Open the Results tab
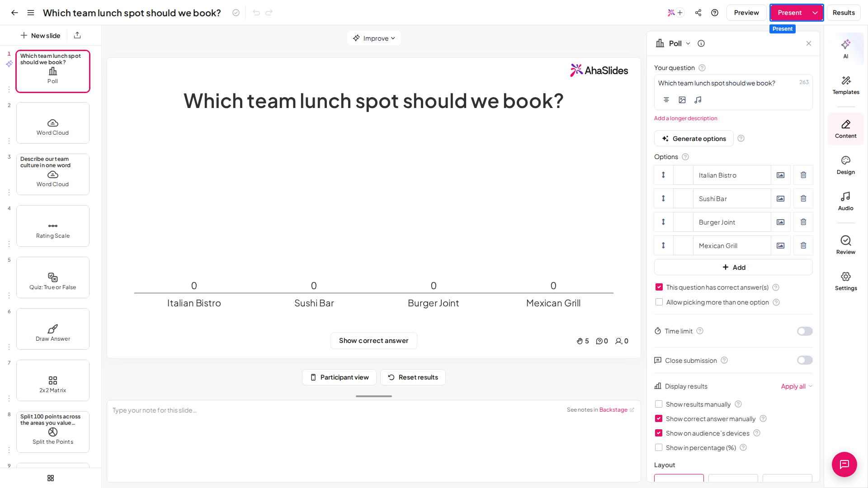Viewport: 868px width, 488px height. [x=844, y=13]
